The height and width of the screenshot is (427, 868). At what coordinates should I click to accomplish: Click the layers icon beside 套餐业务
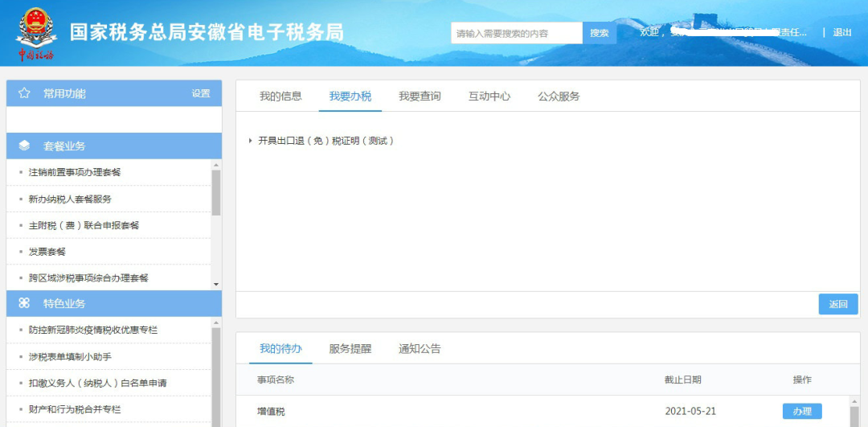click(x=24, y=146)
